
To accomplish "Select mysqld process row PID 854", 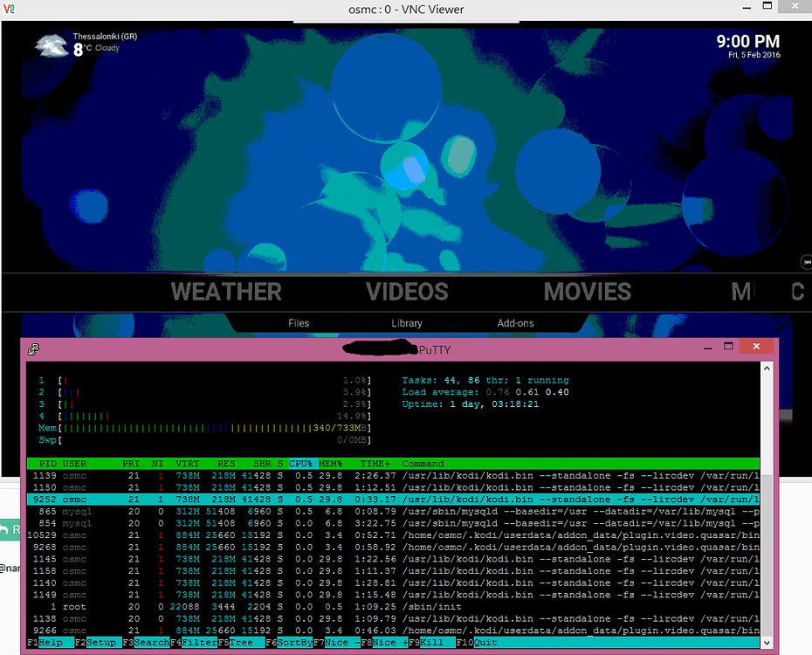I will point(393,523).
